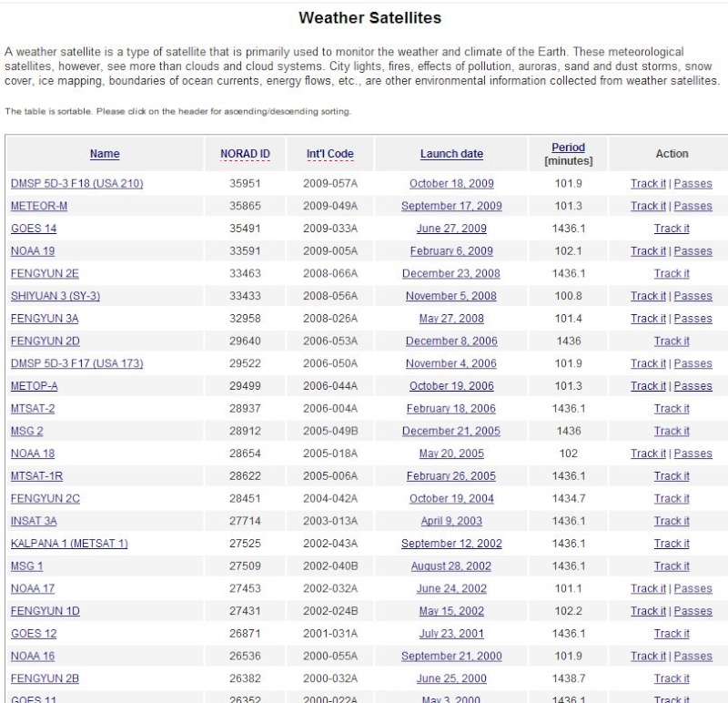
Task: Open the September 17, 2009 launch date
Action: tap(451, 206)
